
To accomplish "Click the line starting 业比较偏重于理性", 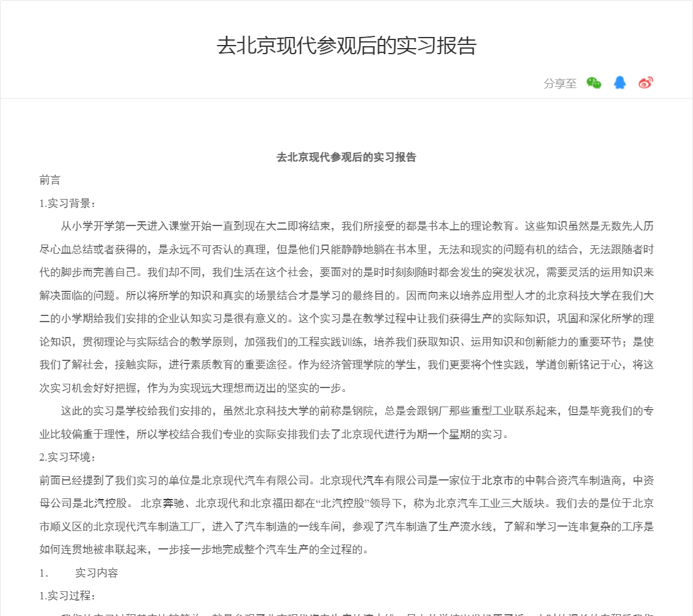I will pyautogui.click(x=275, y=434).
